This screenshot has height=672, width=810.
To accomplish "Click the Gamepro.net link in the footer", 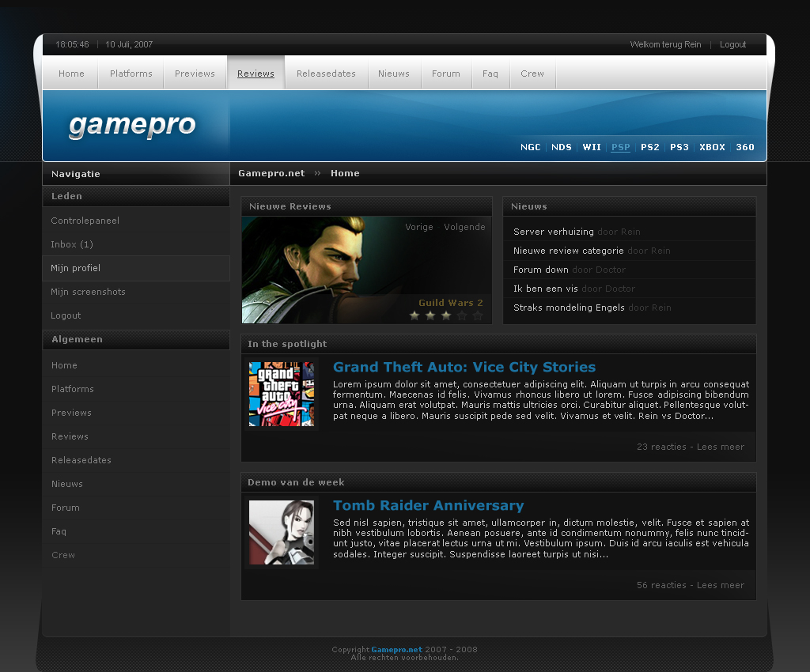I will (397, 649).
